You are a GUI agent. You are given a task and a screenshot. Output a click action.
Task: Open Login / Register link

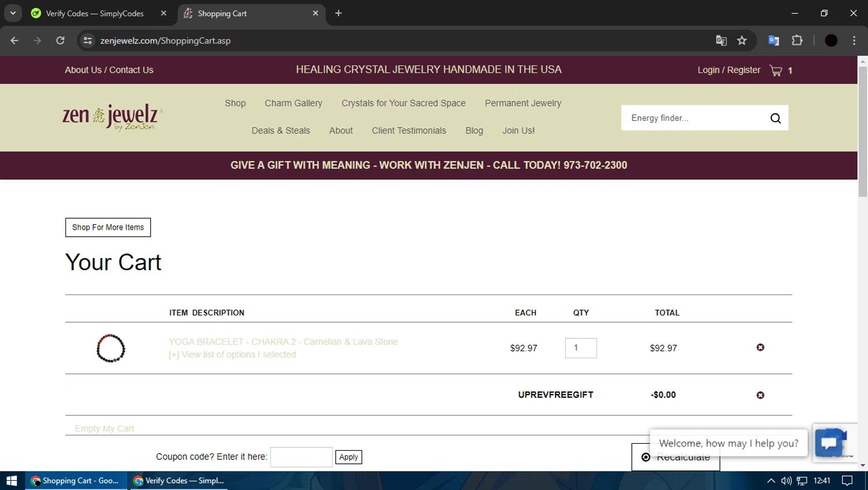pos(729,70)
